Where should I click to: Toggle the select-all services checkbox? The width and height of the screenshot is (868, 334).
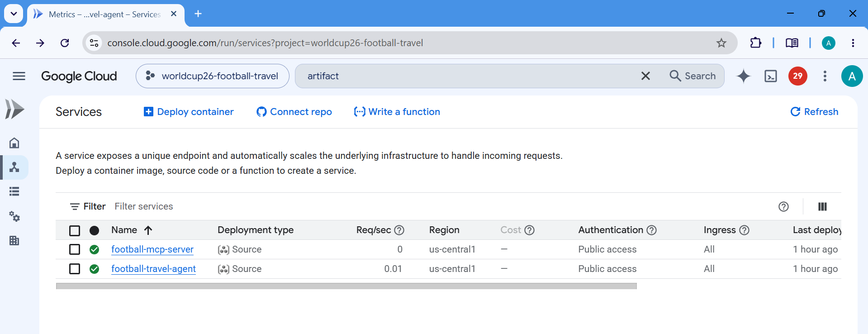click(x=75, y=230)
